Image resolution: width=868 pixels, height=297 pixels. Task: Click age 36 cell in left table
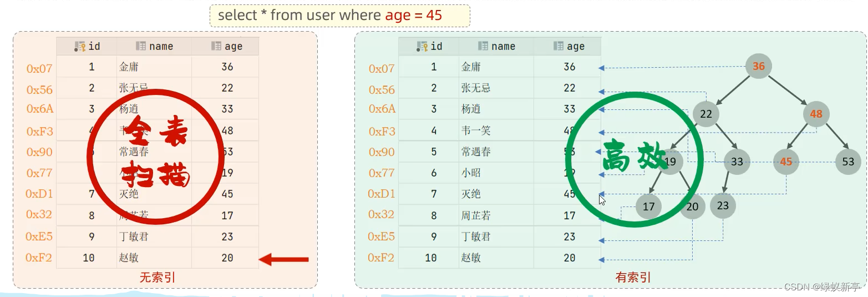pyautogui.click(x=225, y=67)
